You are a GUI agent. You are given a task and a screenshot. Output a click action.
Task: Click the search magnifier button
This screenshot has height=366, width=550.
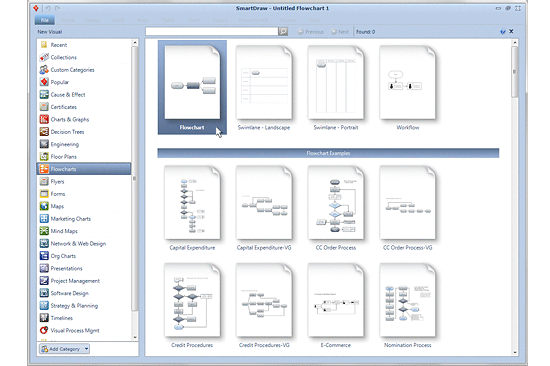pos(283,32)
